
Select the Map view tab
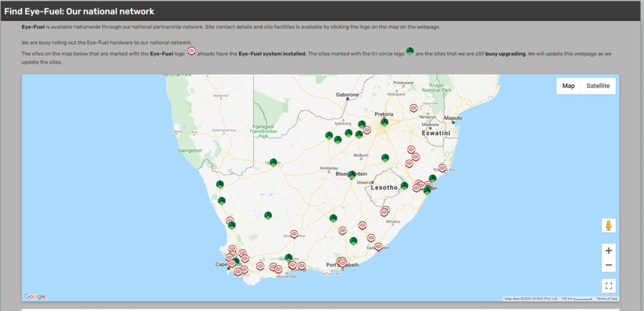[x=569, y=86]
